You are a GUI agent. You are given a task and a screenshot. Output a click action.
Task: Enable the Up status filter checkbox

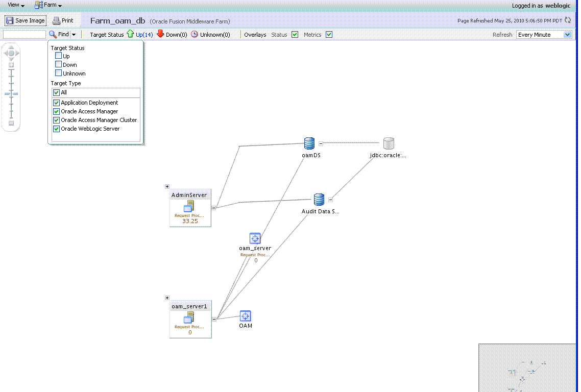coord(58,56)
